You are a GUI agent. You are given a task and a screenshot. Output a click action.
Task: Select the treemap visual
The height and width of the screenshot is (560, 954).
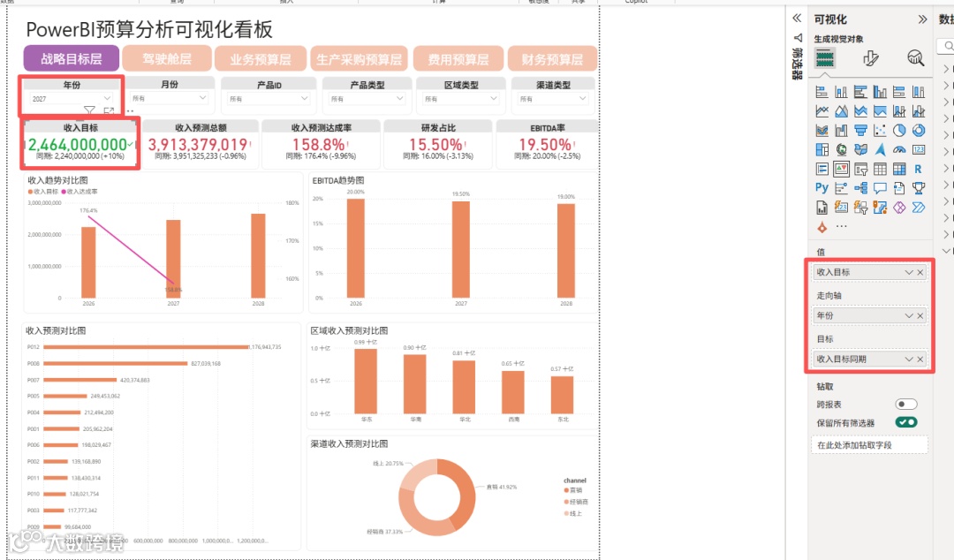pyautogui.click(x=822, y=150)
